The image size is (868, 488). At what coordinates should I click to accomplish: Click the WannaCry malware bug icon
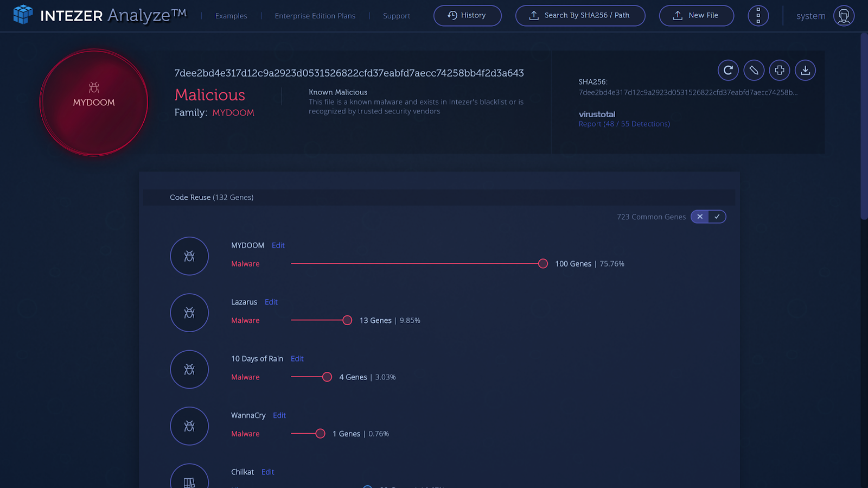189,426
